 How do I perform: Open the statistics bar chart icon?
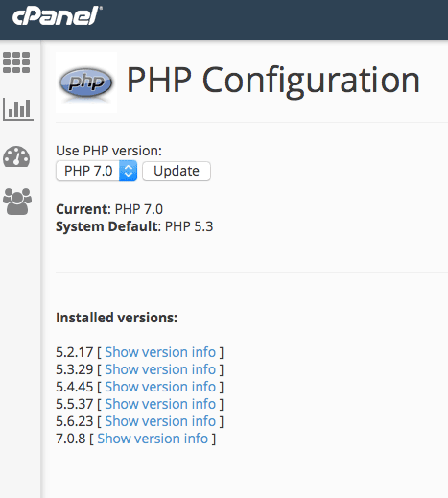click(18, 109)
